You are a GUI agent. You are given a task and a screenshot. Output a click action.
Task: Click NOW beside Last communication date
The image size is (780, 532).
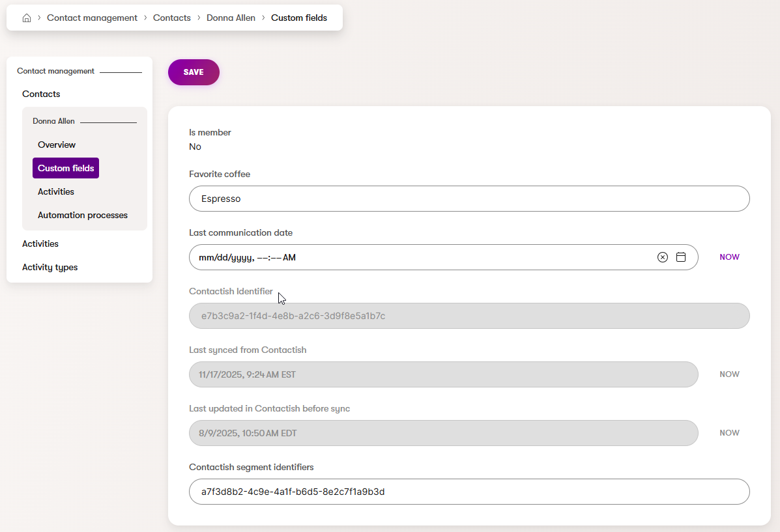coord(729,257)
